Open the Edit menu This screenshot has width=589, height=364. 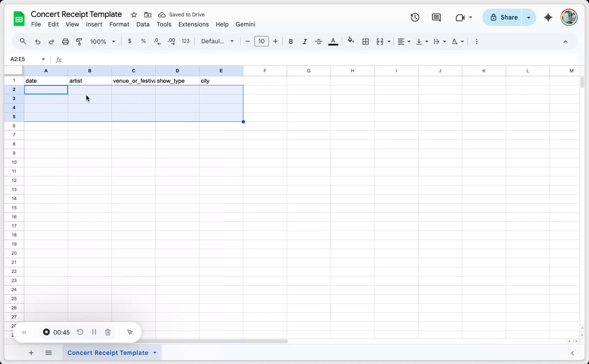click(53, 24)
